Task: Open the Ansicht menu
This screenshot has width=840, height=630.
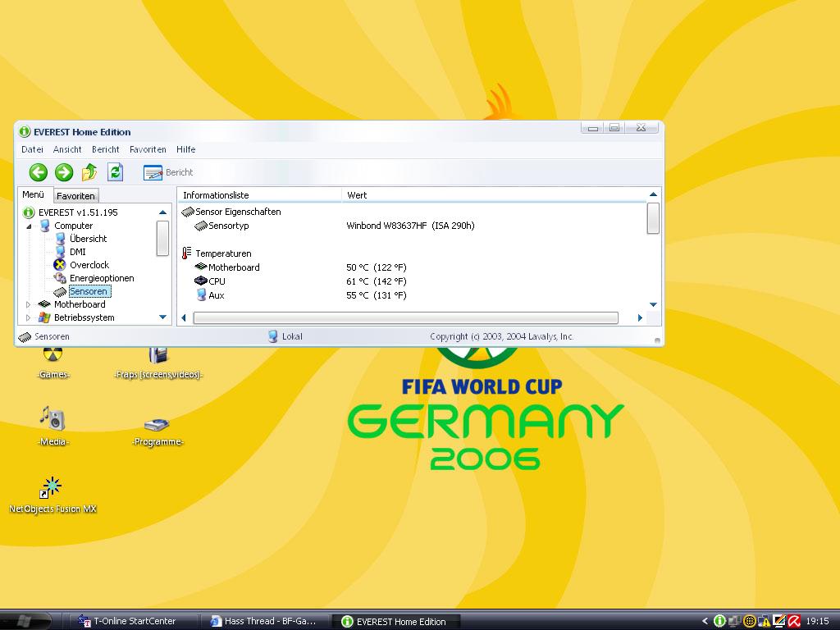Action: coord(67,149)
